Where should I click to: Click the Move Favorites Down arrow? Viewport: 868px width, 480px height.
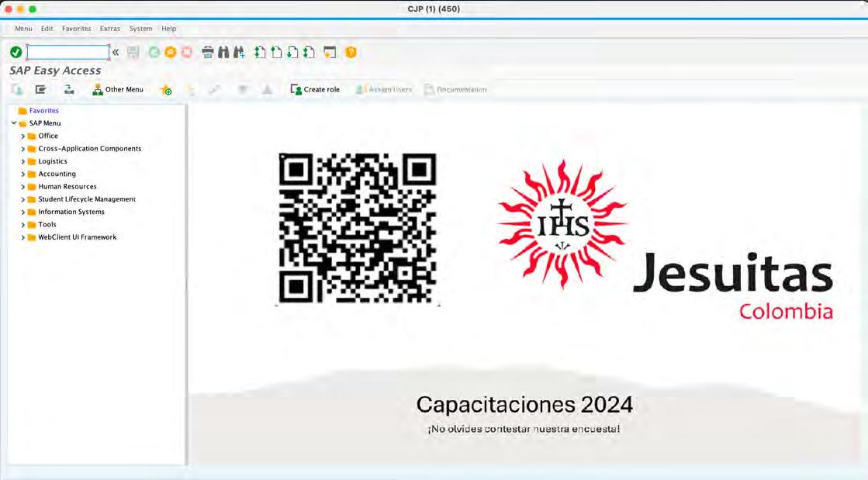point(243,90)
